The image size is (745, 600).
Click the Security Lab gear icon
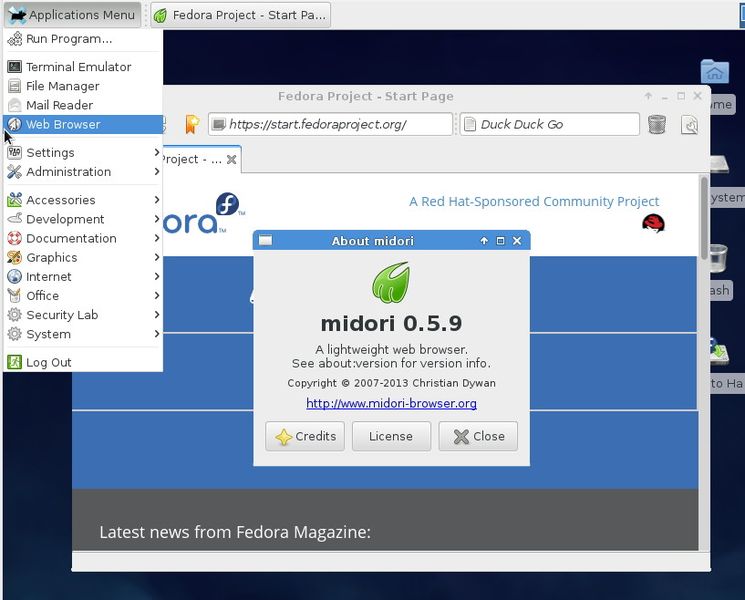[15, 314]
